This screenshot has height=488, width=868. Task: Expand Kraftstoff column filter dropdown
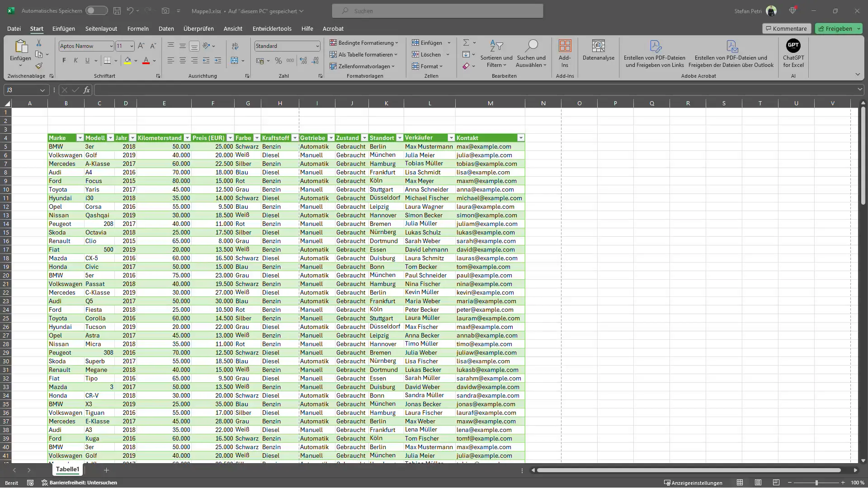tap(294, 138)
